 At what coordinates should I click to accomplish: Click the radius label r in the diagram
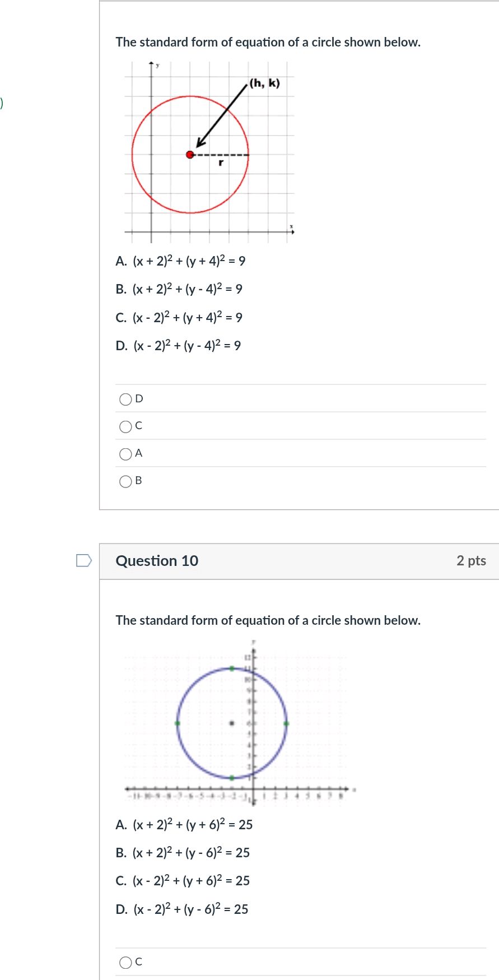point(220,163)
